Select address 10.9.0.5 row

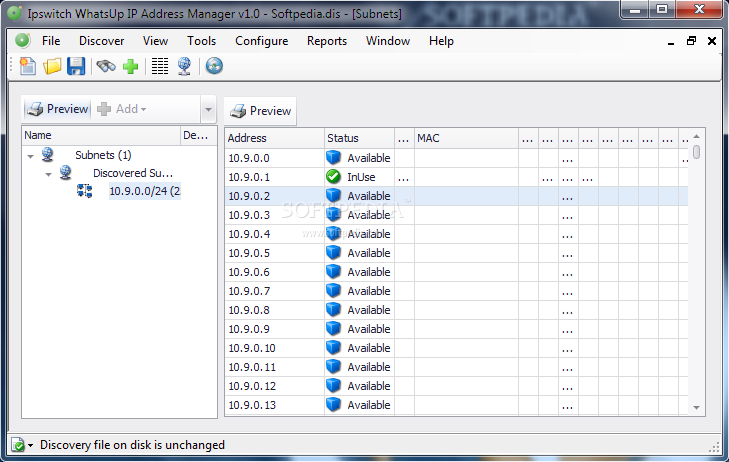457,253
